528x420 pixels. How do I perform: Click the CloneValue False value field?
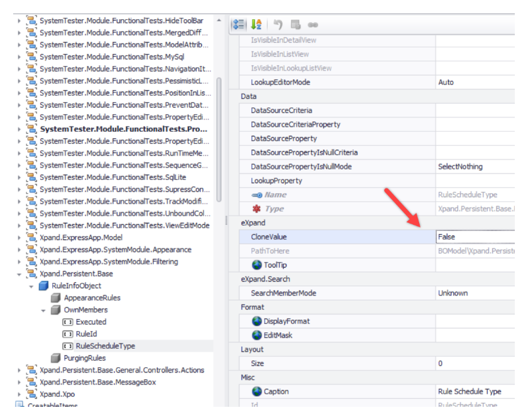pos(475,237)
